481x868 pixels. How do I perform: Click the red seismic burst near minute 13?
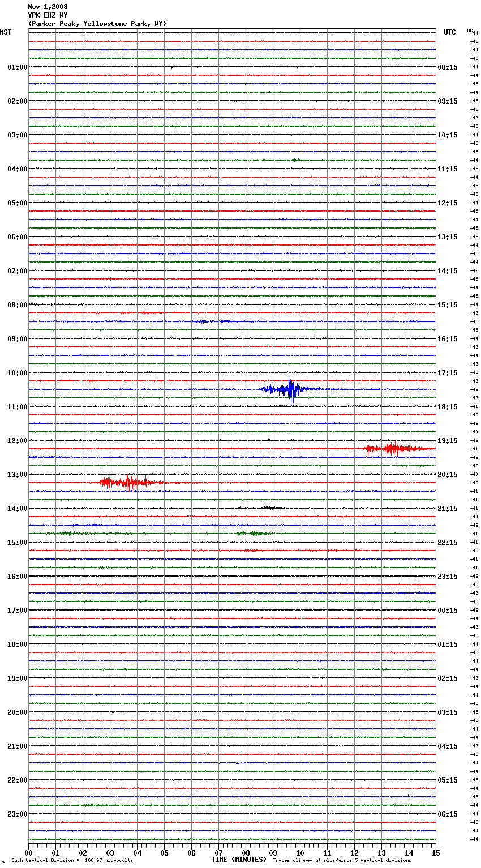click(x=398, y=449)
